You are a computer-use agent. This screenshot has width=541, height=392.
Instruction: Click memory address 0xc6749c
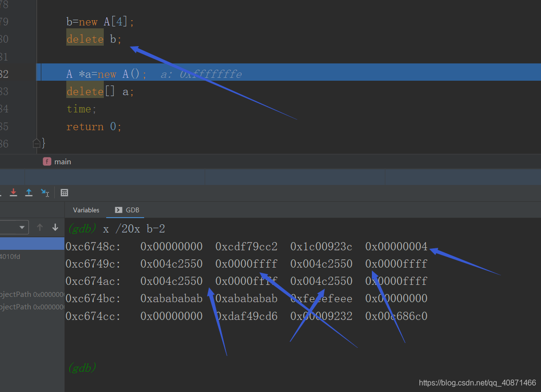tap(93, 264)
